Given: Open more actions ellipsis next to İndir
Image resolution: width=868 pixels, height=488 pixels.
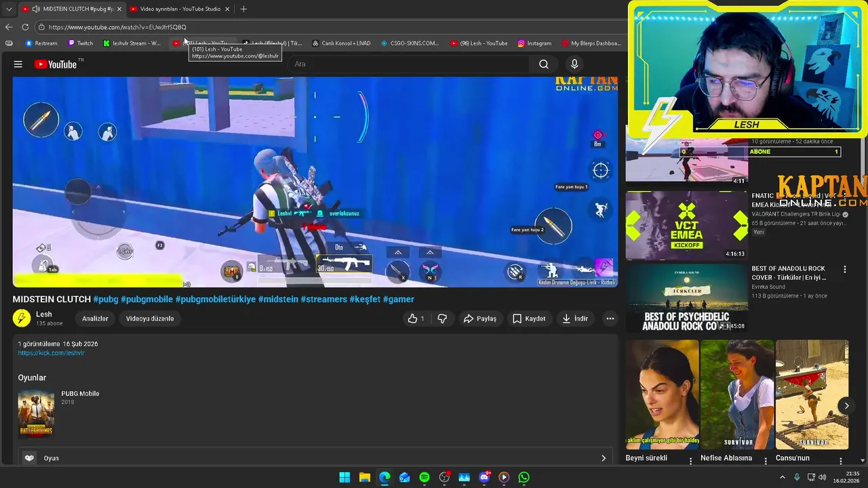Looking at the screenshot, I should coord(610,319).
